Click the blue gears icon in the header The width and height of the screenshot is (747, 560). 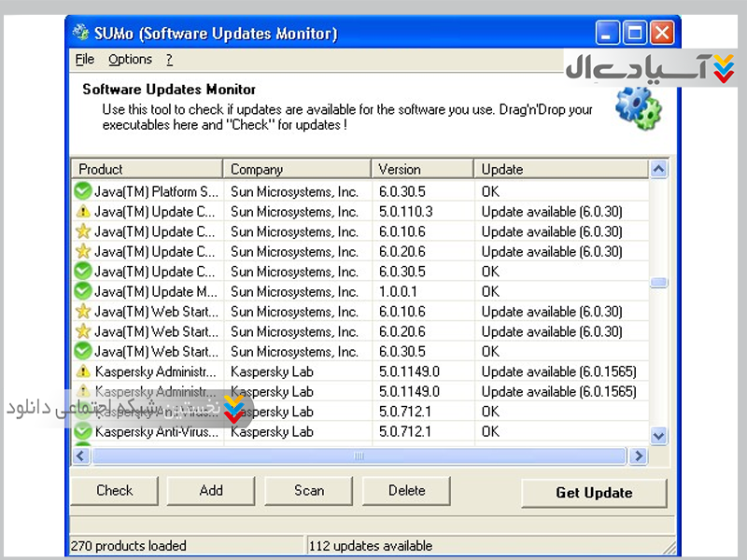pos(638,106)
